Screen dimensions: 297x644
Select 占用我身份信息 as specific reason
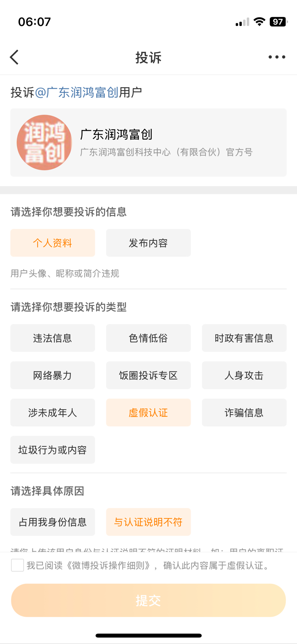(x=53, y=522)
